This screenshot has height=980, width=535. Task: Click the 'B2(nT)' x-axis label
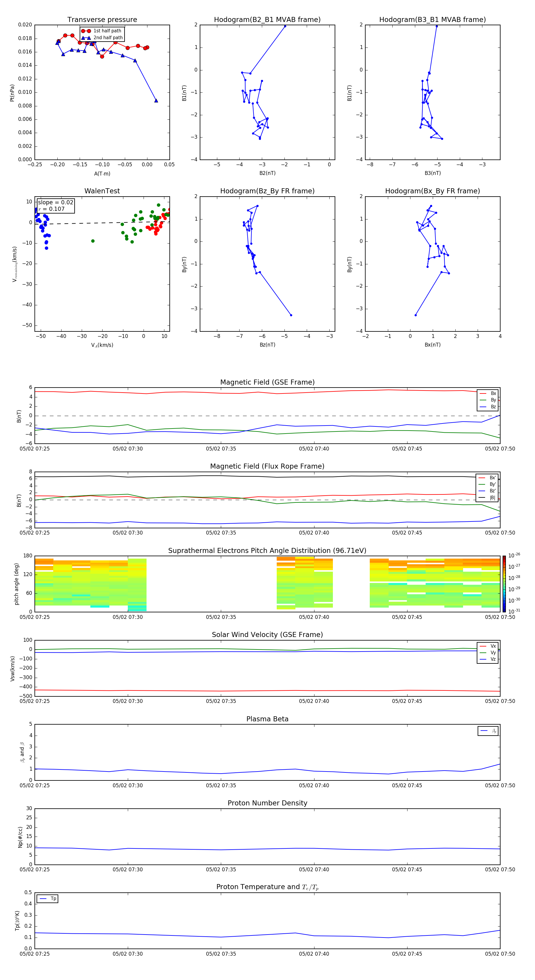267,173
